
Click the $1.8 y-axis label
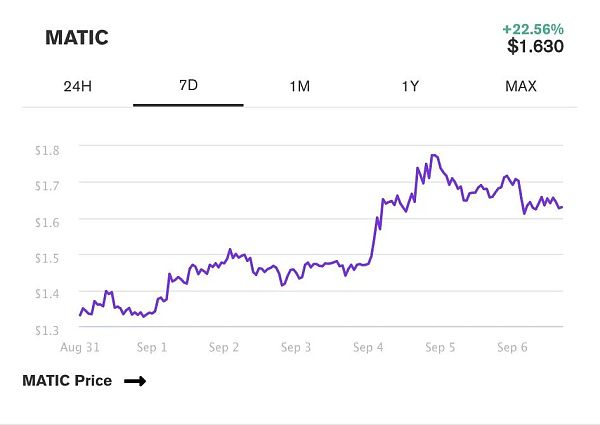[49, 149]
